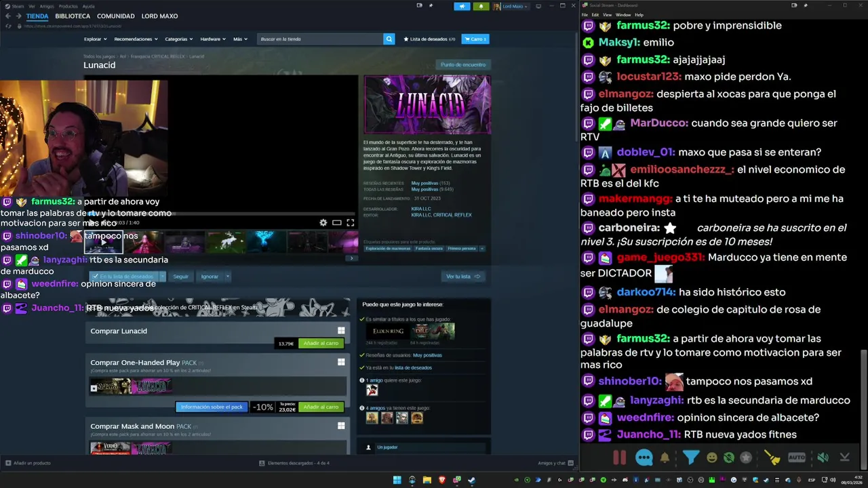Open the Ayuda menu in Steam

coord(88,6)
